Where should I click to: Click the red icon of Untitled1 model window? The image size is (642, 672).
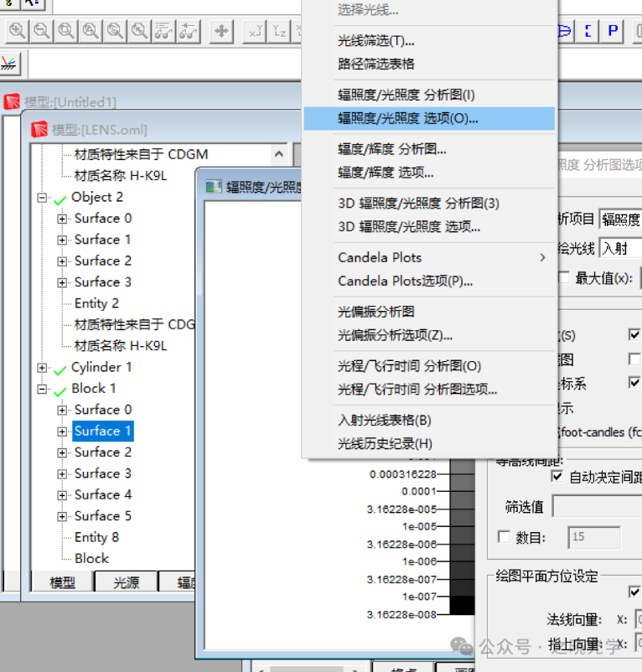pos(12,102)
